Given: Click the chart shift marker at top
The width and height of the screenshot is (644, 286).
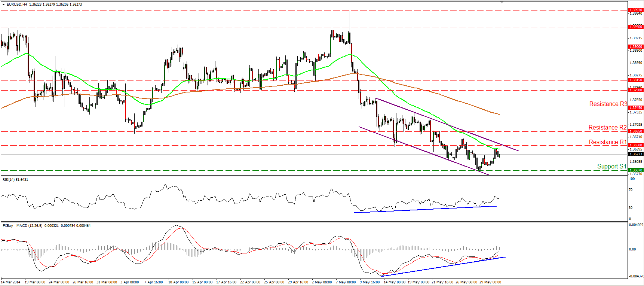Looking at the screenshot, I should click(x=502, y=2).
